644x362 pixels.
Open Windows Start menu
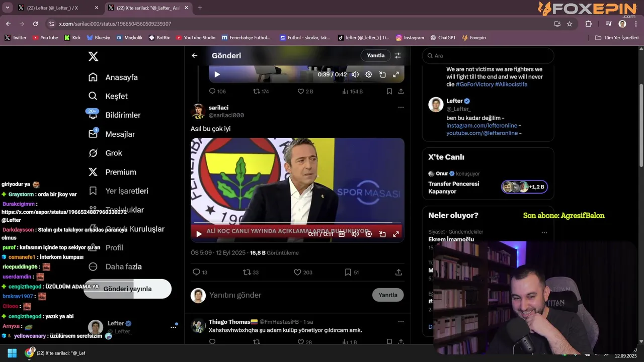(12, 353)
